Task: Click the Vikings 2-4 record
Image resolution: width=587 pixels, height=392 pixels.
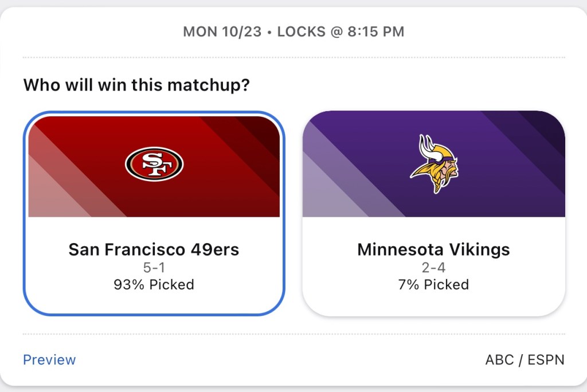Action: [433, 268]
